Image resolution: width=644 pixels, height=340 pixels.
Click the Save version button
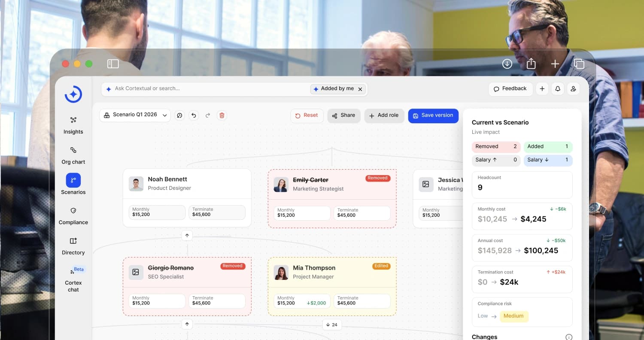[x=433, y=115]
